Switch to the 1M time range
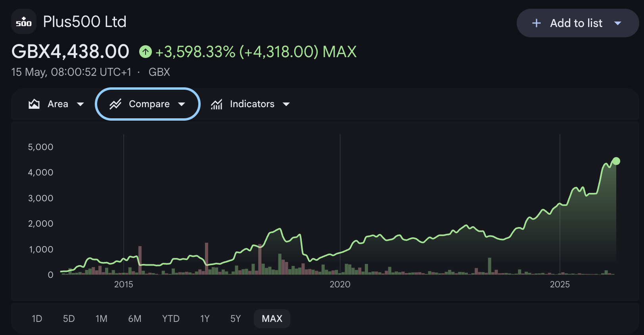 tap(102, 319)
